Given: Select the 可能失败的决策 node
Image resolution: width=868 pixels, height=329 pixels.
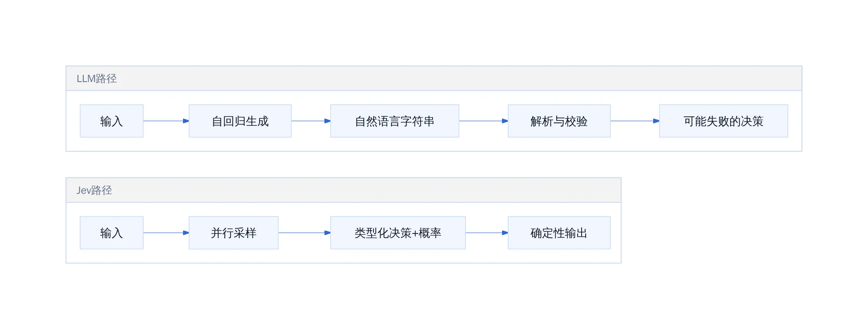Looking at the screenshot, I should [x=723, y=121].
